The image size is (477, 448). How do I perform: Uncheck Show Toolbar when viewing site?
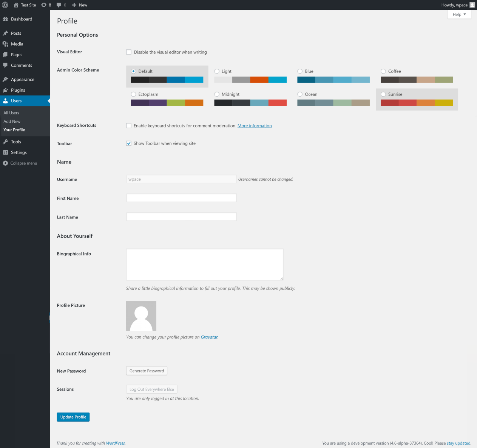pos(129,143)
